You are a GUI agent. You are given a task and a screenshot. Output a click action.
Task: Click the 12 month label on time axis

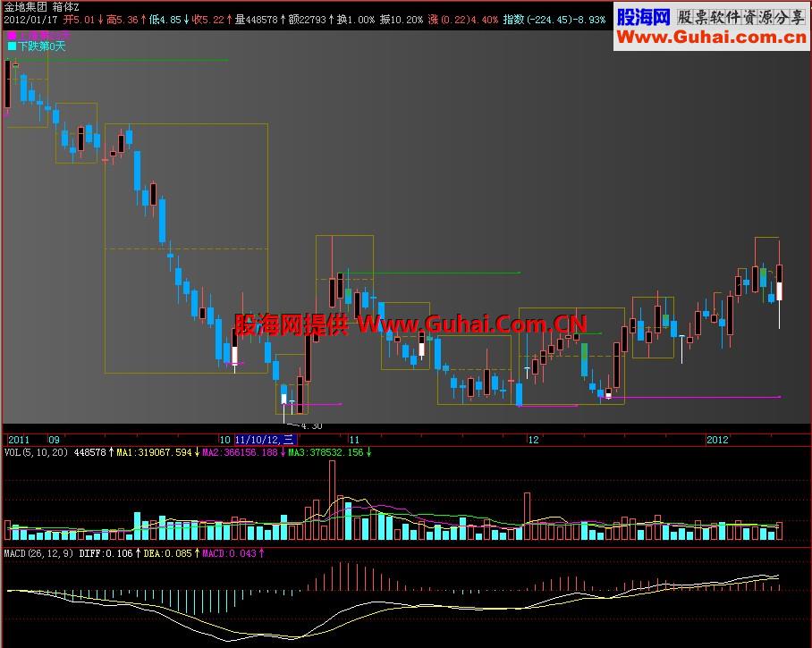coord(533,440)
